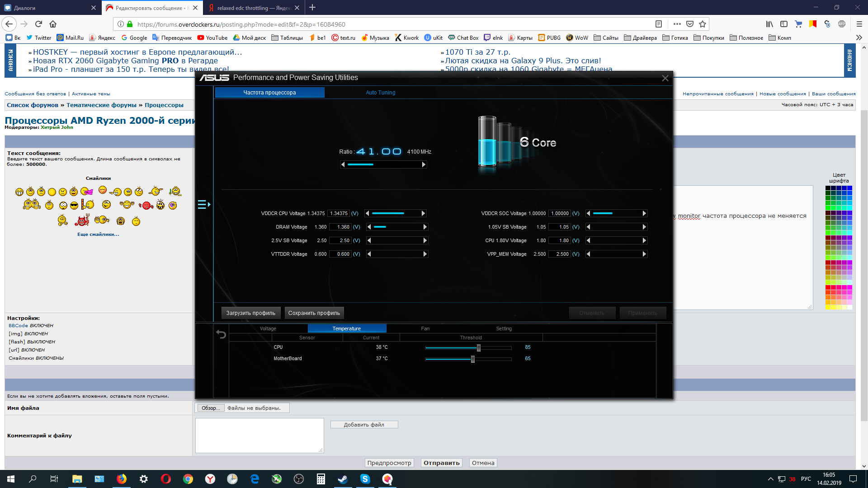Increase DRAM Voltage with right arrow
This screenshot has height=488, width=868.
425,227
